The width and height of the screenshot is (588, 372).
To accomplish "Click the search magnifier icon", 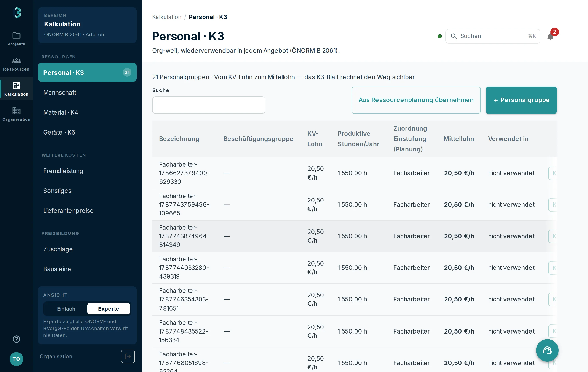I will point(454,36).
